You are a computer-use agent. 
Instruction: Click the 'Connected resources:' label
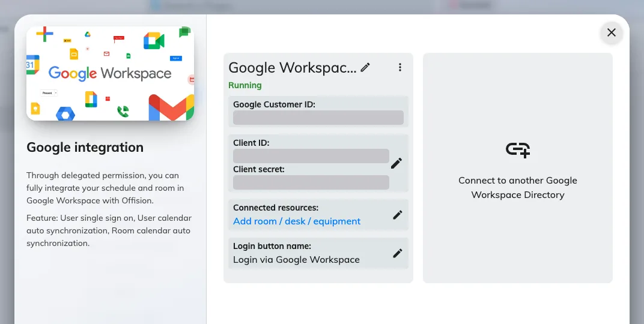tap(276, 208)
